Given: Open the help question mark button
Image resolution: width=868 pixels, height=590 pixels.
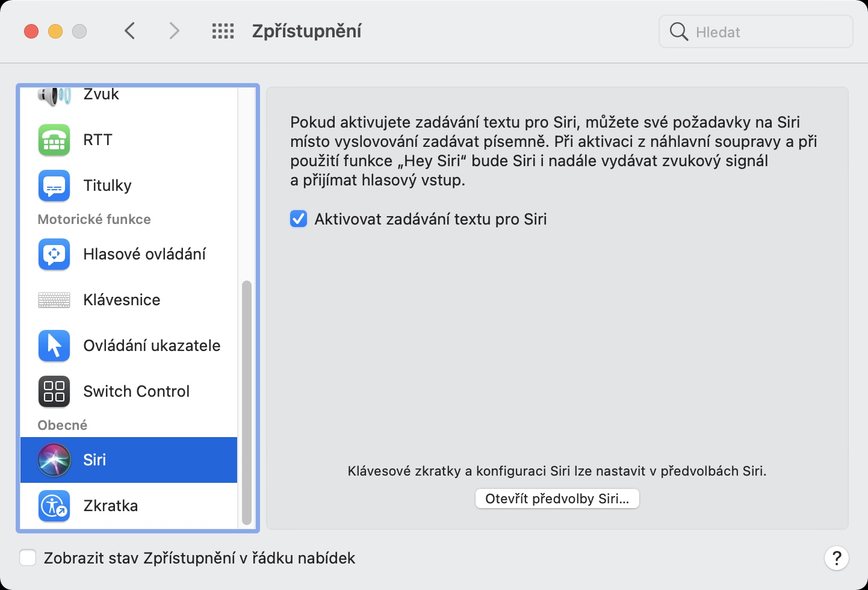Looking at the screenshot, I should [x=836, y=558].
